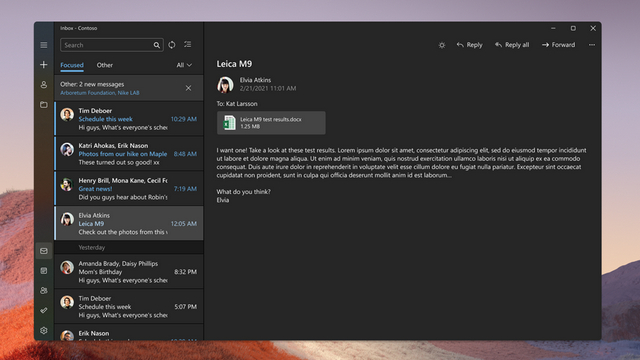This screenshot has width=640, height=360.
Task: Click Katri Ahokas avatar in list
Action: coord(67,149)
